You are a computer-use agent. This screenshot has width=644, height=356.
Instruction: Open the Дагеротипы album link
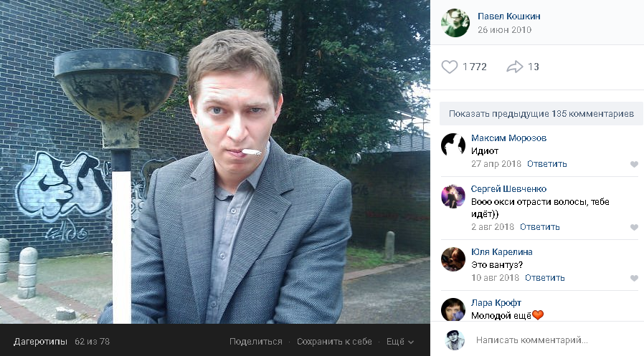pos(40,341)
